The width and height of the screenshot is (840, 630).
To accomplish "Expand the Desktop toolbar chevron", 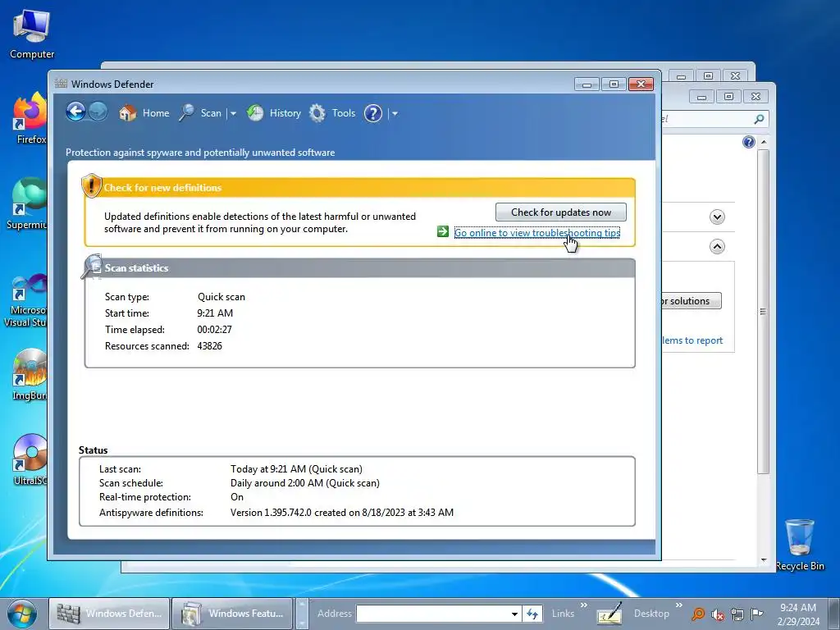I will [x=679, y=605].
